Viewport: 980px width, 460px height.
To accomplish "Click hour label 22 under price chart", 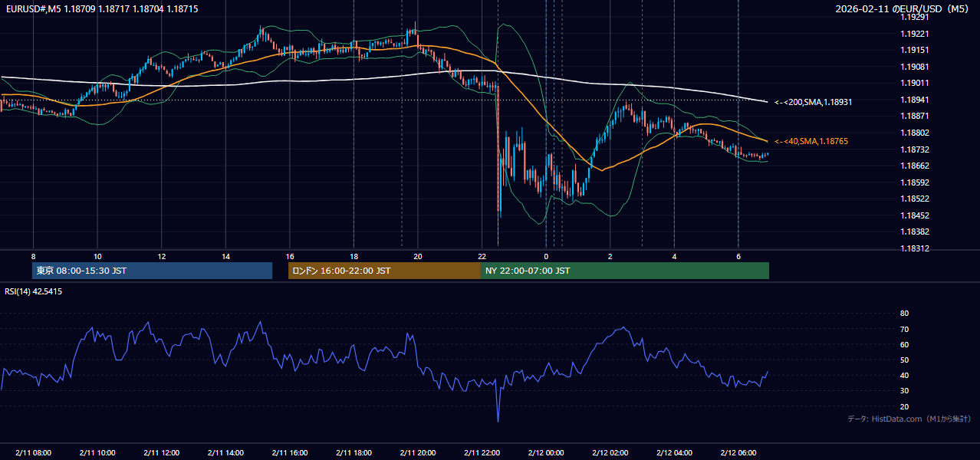I will coord(482,256).
